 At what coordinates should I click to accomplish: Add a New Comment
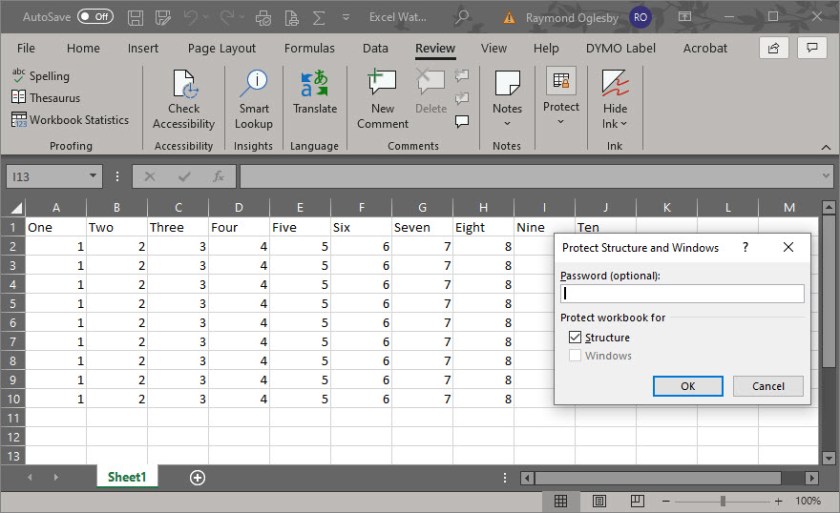[x=382, y=100]
